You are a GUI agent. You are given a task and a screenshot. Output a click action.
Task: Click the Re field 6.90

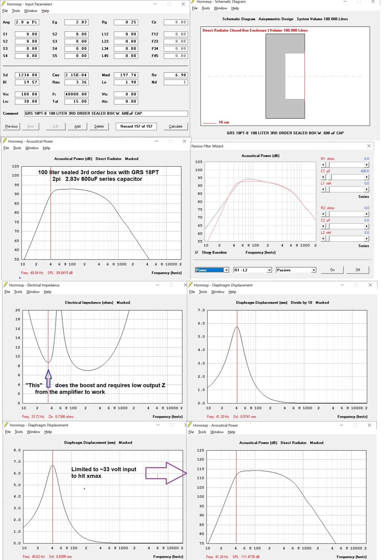[x=175, y=75]
